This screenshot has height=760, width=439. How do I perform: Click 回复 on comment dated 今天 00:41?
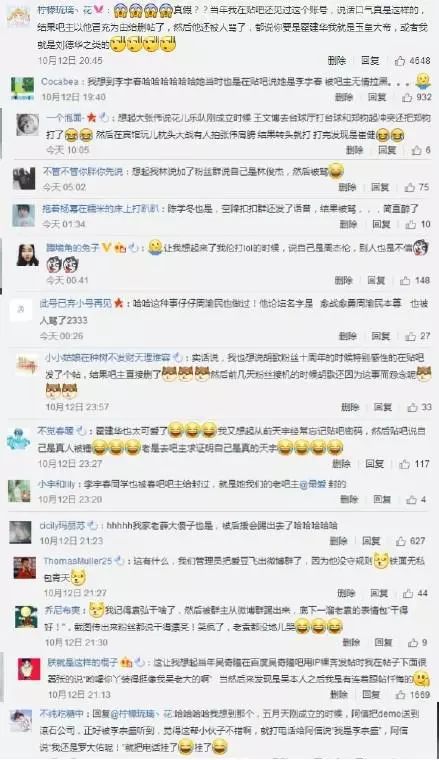point(376,280)
